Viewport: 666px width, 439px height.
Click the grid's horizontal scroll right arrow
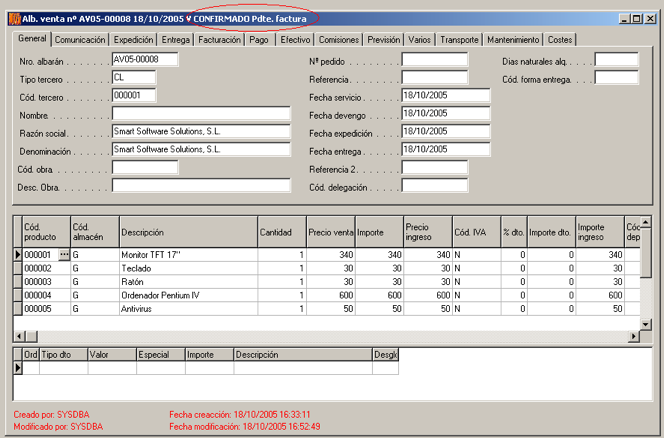click(632, 338)
